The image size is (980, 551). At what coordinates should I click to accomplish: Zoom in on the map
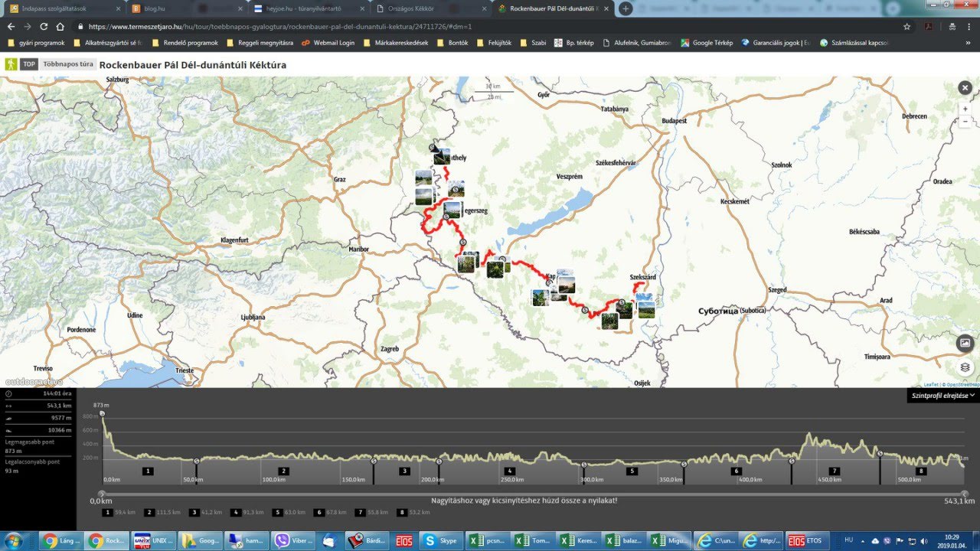click(x=965, y=109)
